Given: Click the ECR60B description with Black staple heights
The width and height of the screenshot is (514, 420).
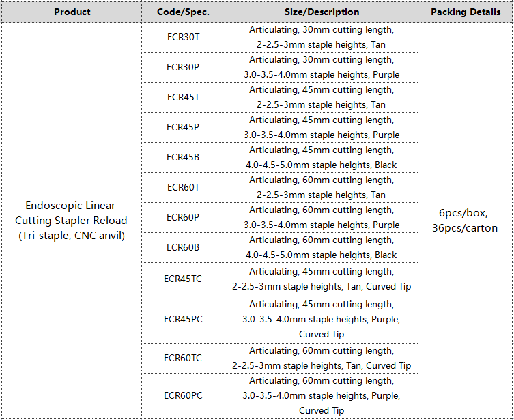Looking at the screenshot, I should [x=322, y=247].
